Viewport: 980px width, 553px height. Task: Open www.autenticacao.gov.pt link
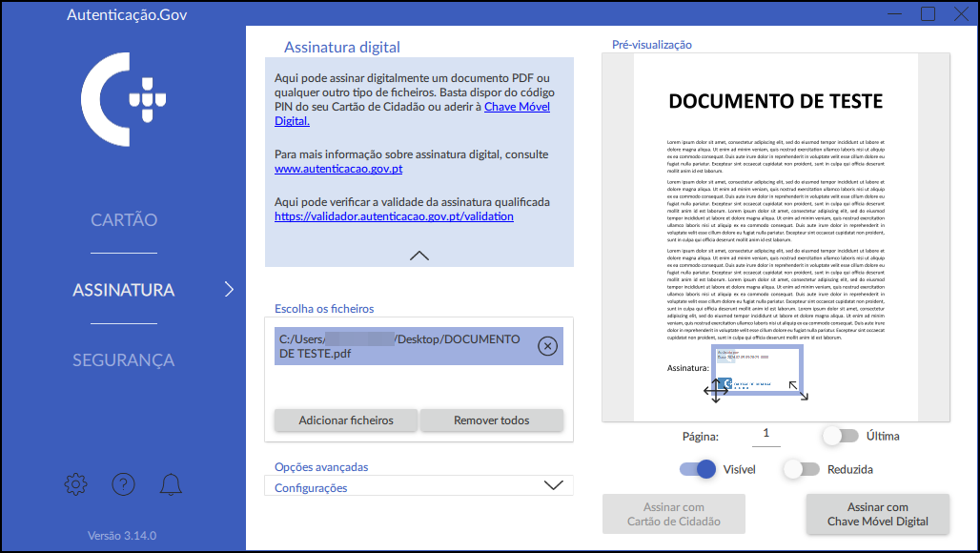pyautogui.click(x=338, y=169)
